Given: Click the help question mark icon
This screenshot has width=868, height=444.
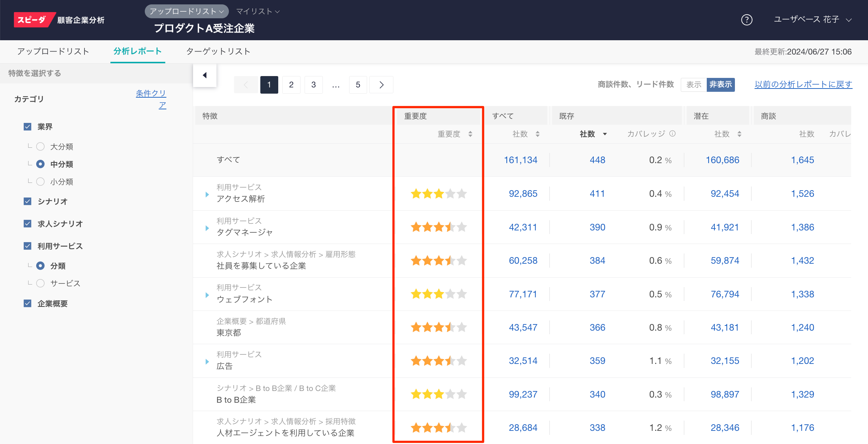Looking at the screenshot, I should point(746,20).
